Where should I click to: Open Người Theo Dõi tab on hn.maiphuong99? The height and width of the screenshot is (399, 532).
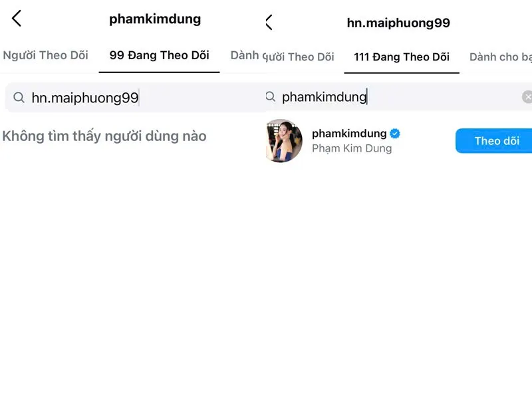(x=299, y=57)
